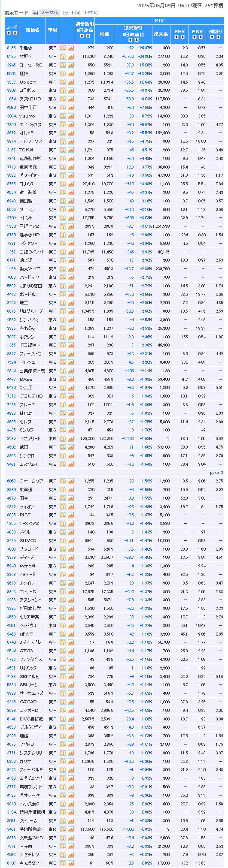Open book icon for 牧野フ row
The width and height of the screenshot is (228, 868).
click(x=63, y=57)
